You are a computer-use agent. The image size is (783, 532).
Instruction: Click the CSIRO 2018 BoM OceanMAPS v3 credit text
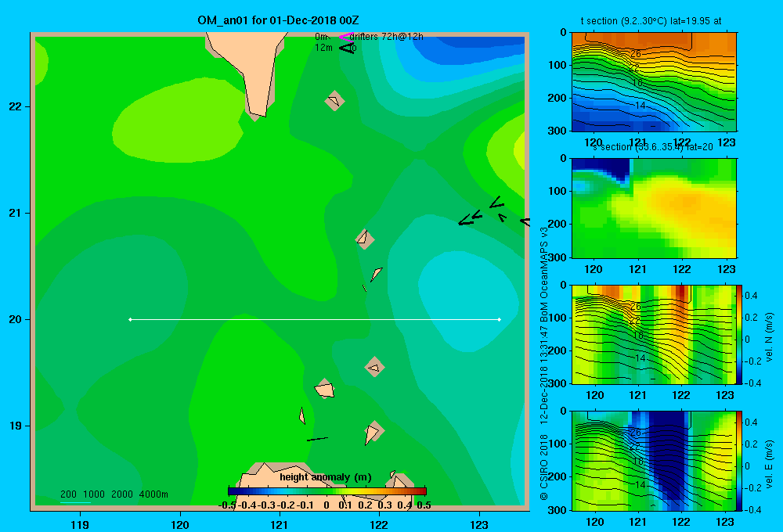[544, 363]
